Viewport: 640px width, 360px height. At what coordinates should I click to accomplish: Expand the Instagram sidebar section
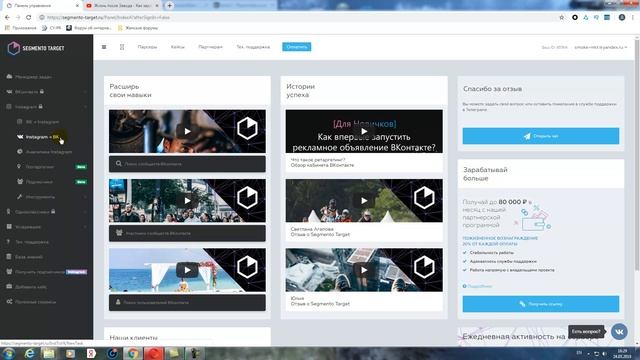[47, 107]
